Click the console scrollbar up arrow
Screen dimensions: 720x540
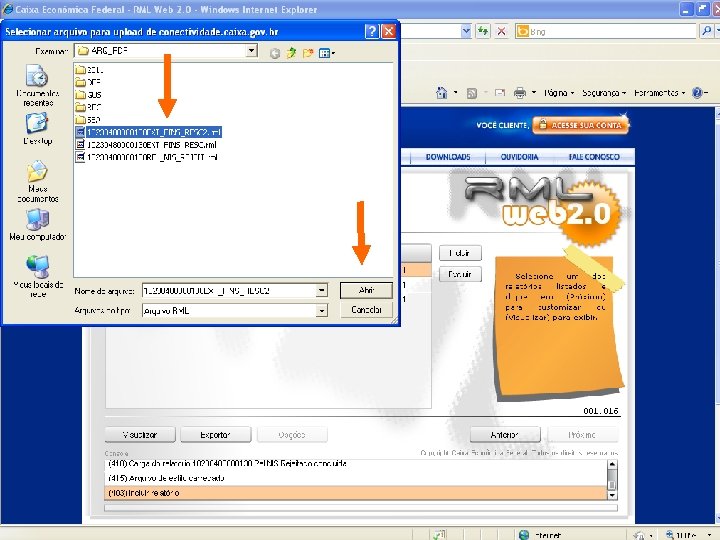612,464
